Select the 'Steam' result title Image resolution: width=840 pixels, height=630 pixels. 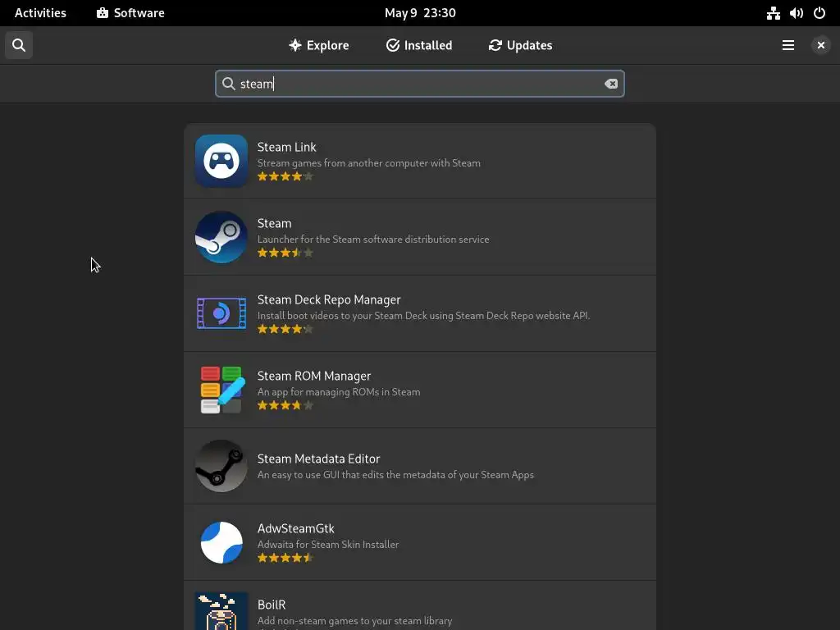pos(274,223)
